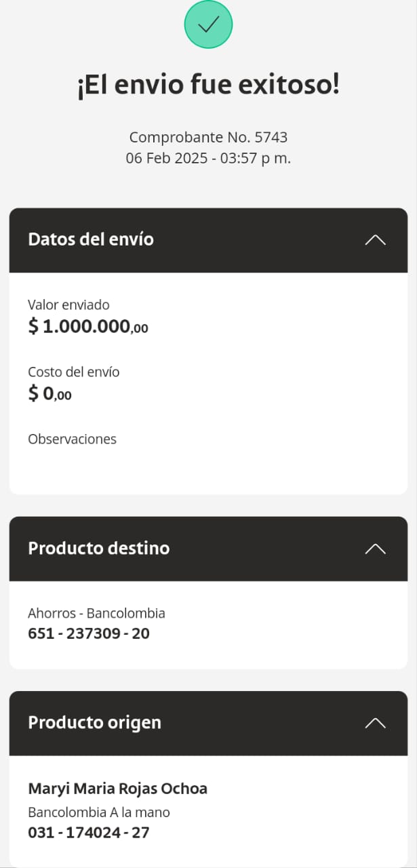This screenshot has width=417, height=868.
Task: Click the Observaciones label
Action: [x=72, y=439]
